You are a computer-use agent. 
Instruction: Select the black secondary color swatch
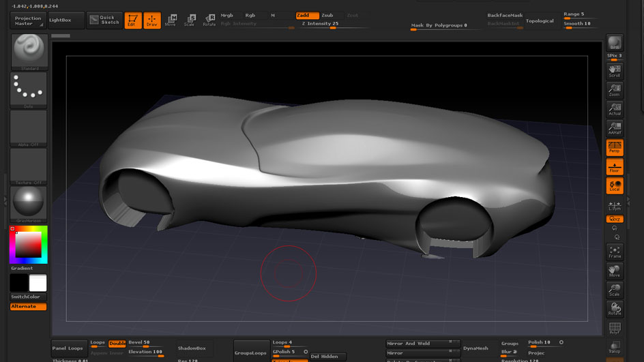pyautogui.click(x=19, y=283)
